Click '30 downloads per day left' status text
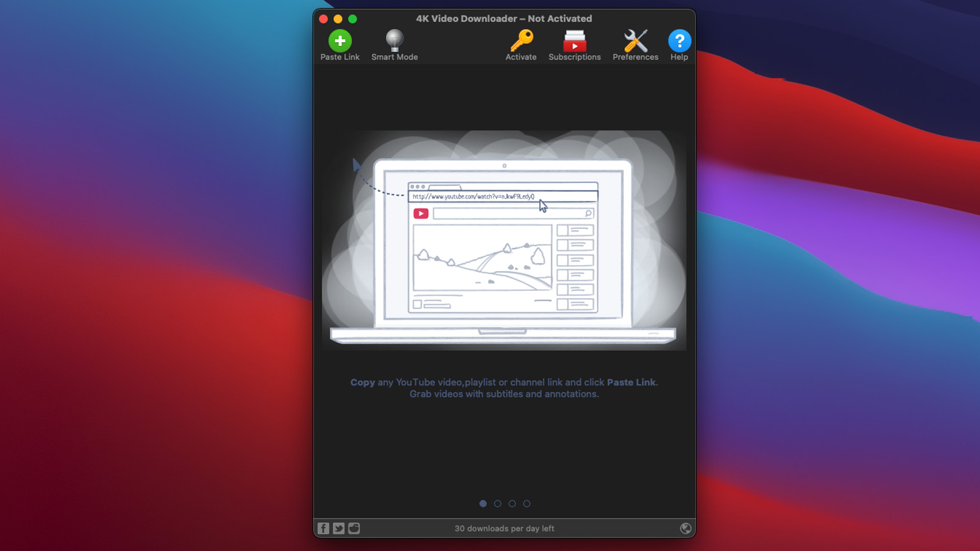Image resolution: width=980 pixels, height=551 pixels. click(x=504, y=528)
